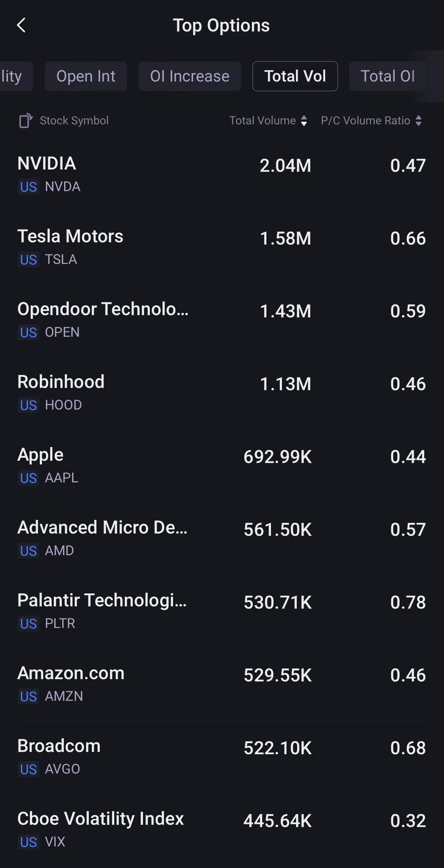The width and height of the screenshot is (444, 868).
Task: Click the Total Volume column header
Action: 263,121
